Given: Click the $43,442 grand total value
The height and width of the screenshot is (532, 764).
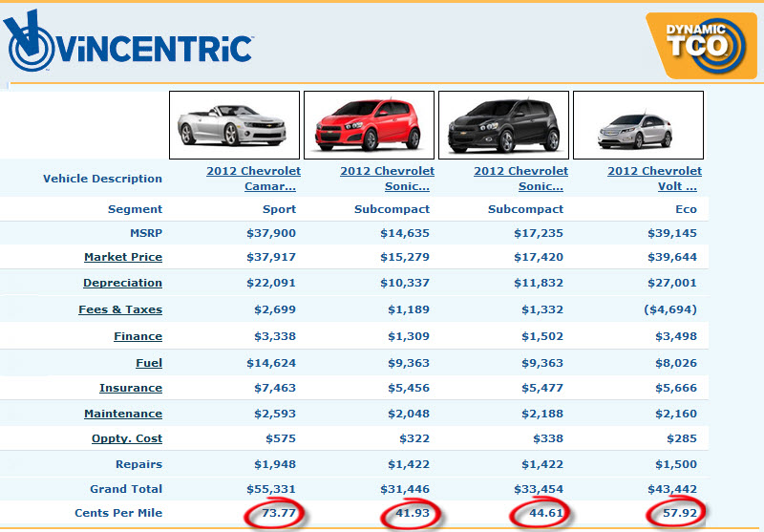Looking at the screenshot, I should [x=672, y=489].
